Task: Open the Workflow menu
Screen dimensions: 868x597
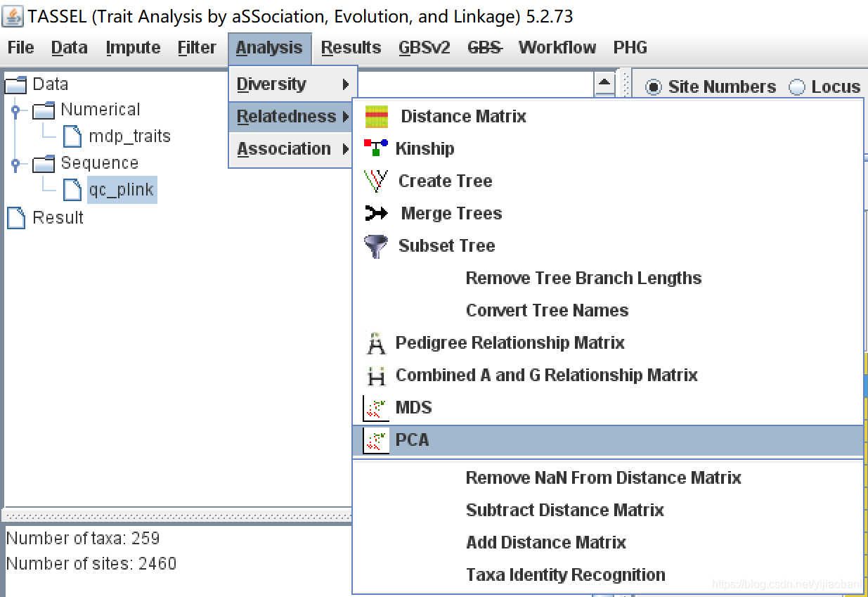Action: 557,48
